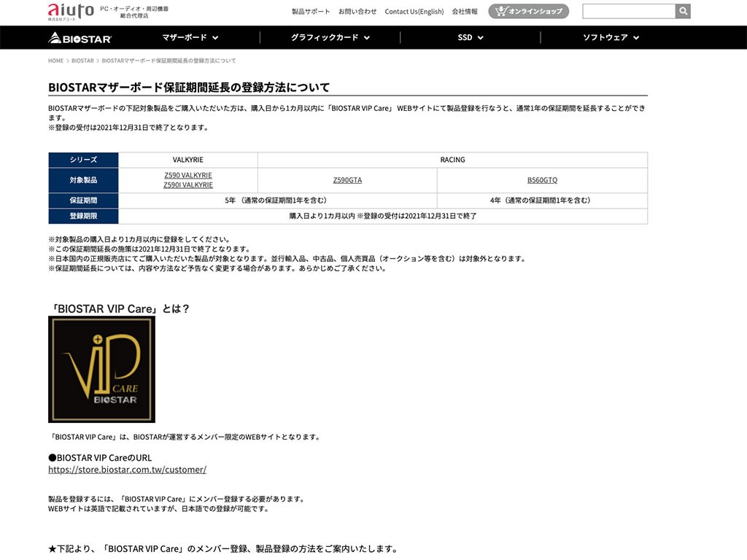Open the グラフィックカード menu
The height and width of the screenshot is (560, 747).
coord(330,38)
